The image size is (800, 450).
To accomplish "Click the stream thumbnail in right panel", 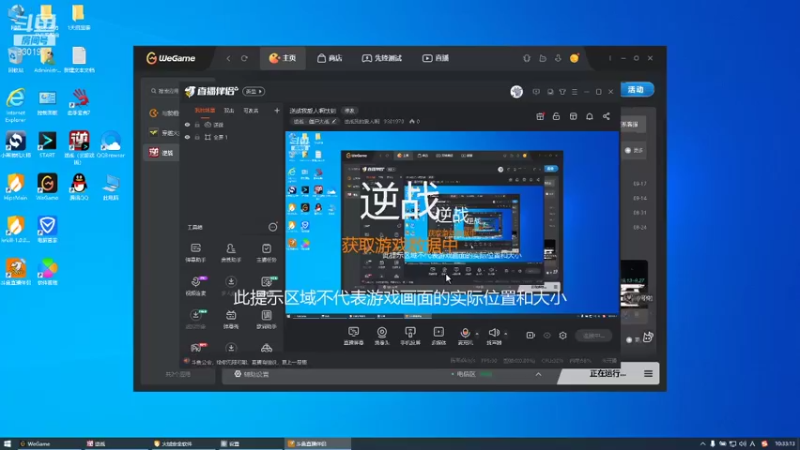I will [634, 284].
